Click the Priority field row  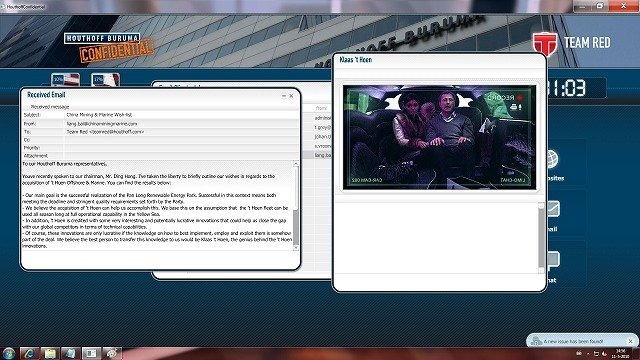(160, 148)
